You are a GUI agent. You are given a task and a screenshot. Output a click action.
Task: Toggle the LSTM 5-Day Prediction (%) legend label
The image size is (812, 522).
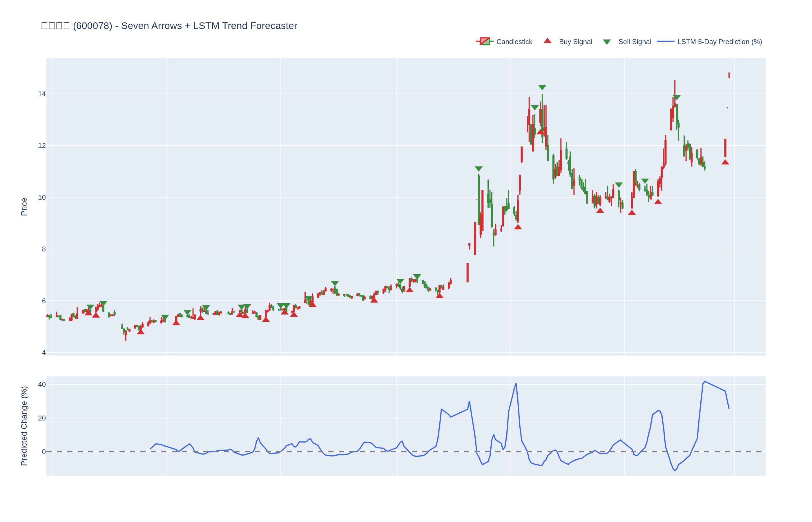click(719, 42)
